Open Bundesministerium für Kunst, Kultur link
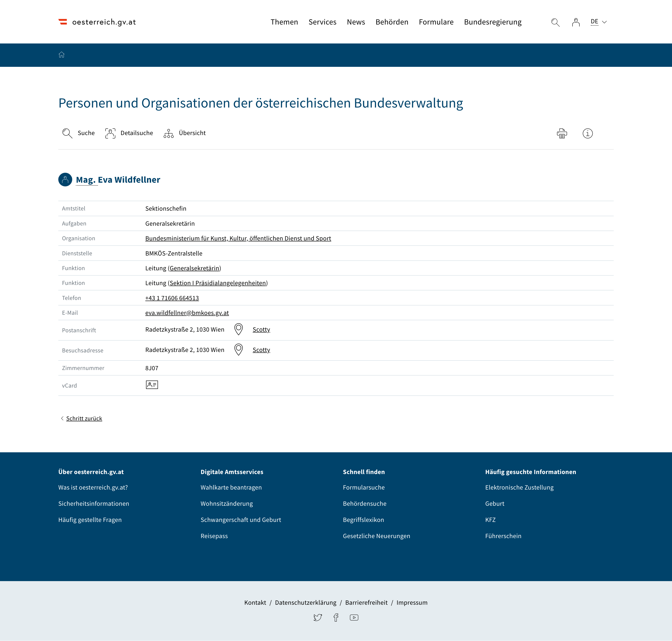The height and width of the screenshot is (641, 672). [x=238, y=238]
